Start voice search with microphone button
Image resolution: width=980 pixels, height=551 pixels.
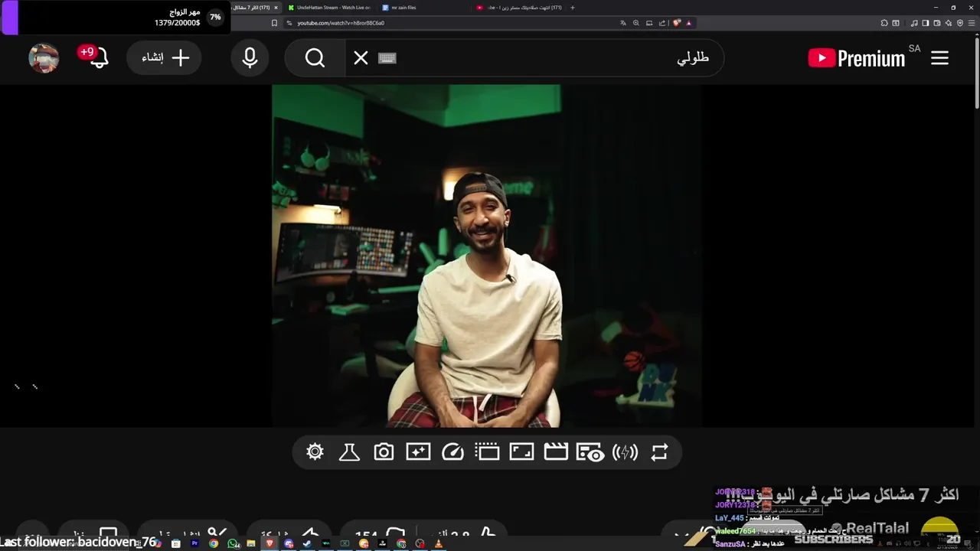pyautogui.click(x=250, y=58)
